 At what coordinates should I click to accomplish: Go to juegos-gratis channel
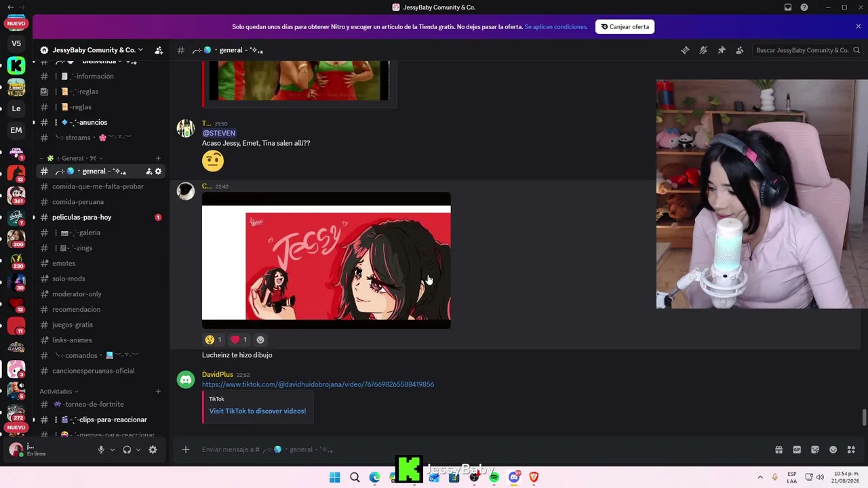pyautogui.click(x=73, y=325)
